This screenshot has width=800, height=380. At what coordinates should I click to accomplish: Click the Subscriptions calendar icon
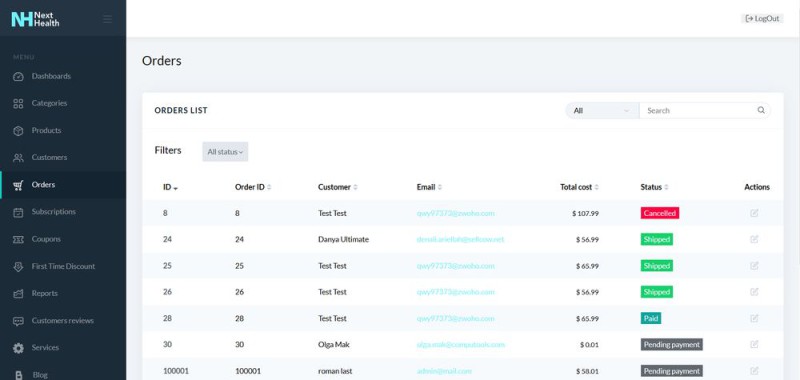click(x=18, y=212)
